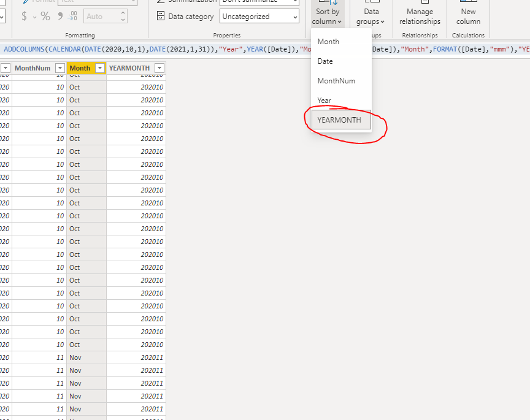Click the decimal places icon
530x420 pixels.
[72, 16]
